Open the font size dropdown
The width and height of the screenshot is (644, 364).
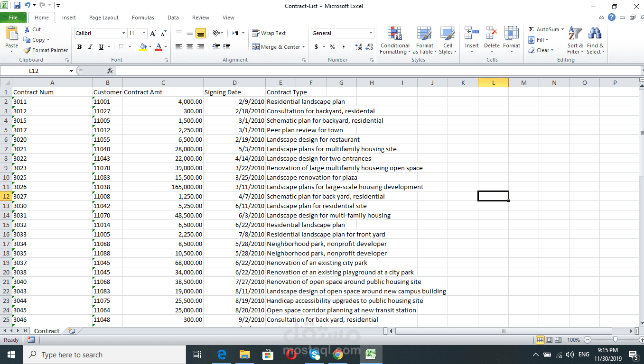(144, 33)
